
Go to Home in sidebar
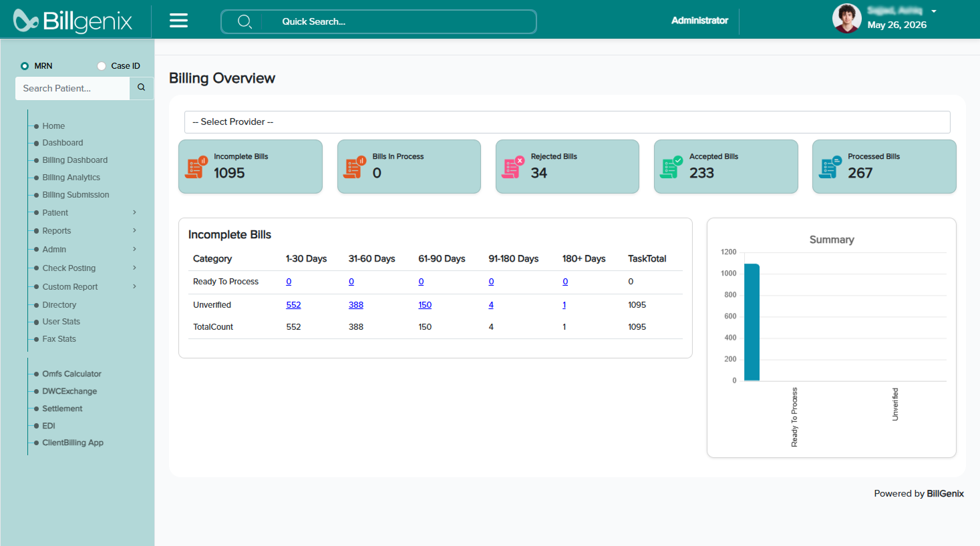point(53,126)
